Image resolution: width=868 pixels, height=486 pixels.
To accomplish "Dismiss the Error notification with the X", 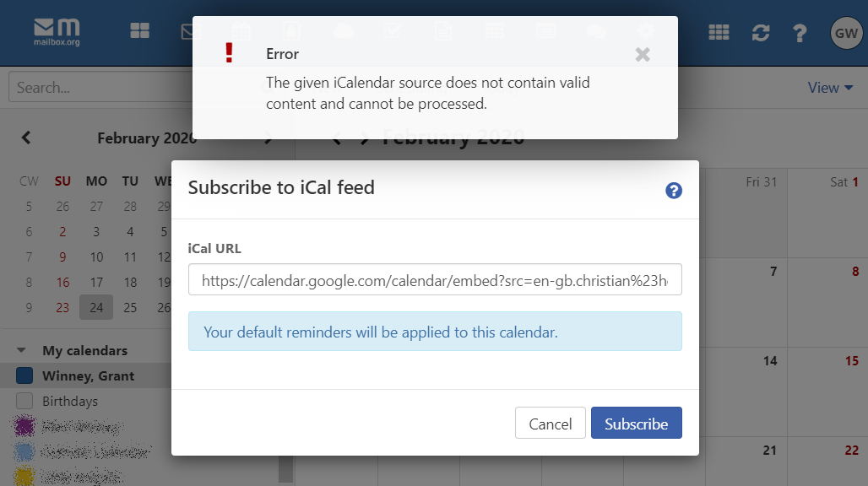I will click(643, 55).
